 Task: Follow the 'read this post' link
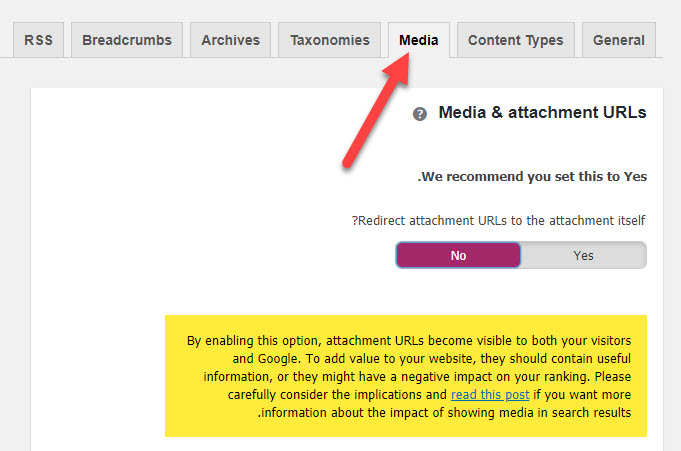490,395
